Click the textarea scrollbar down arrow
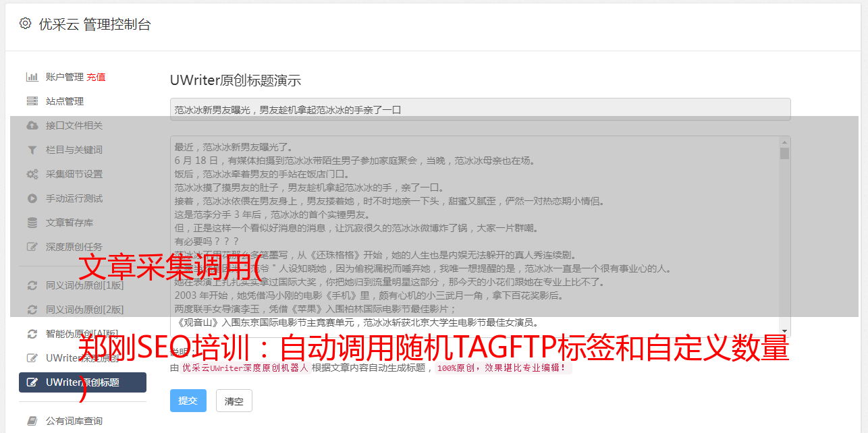This screenshot has width=868, height=433. point(784,330)
